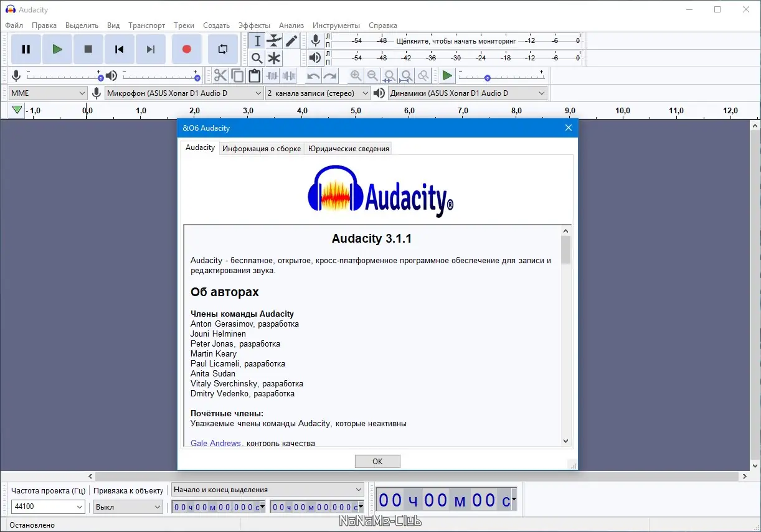The height and width of the screenshot is (532, 761).
Task: Click the recording meter microphone icon
Action: [316, 41]
